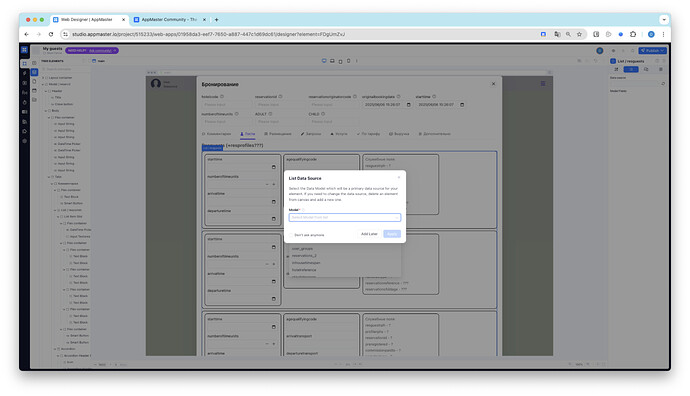690x396 pixels.
Task: Switch to the Выручка tab
Action: (399, 134)
